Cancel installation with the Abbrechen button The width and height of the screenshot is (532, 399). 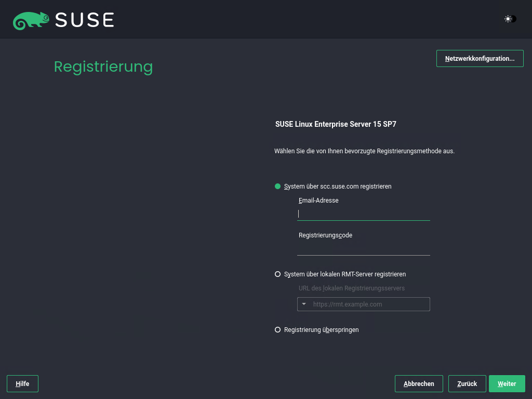click(419, 384)
